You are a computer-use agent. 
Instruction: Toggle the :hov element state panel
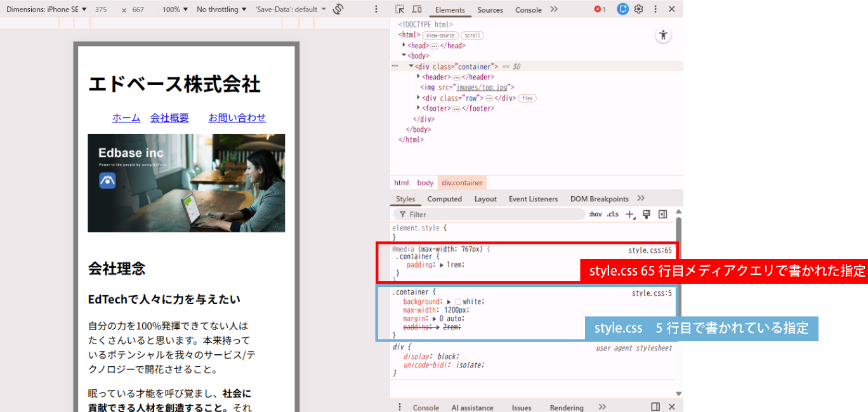tap(595, 215)
